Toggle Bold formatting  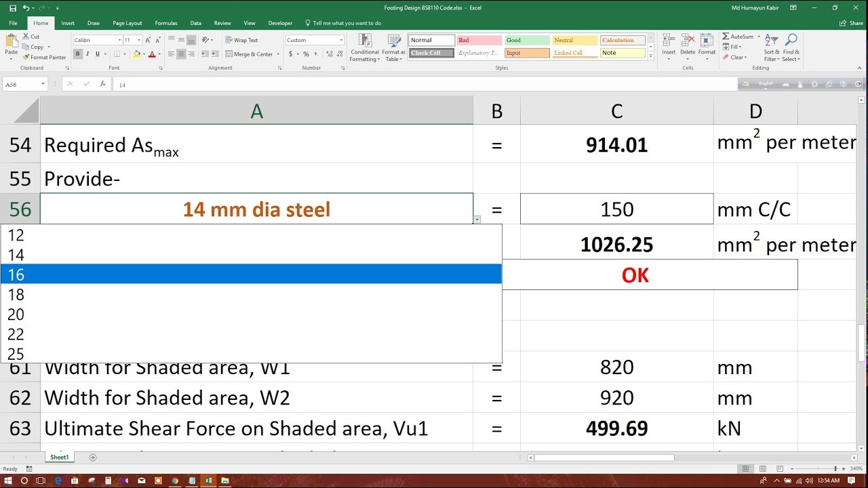point(77,54)
